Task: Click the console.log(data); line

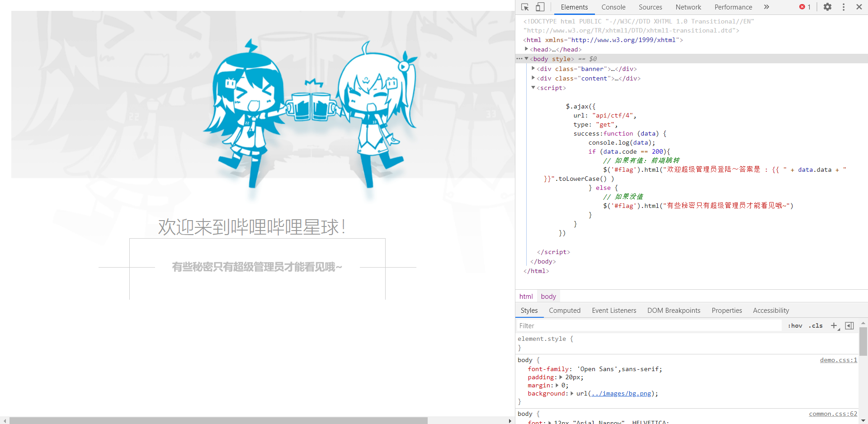Action: click(x=622, y=142)
